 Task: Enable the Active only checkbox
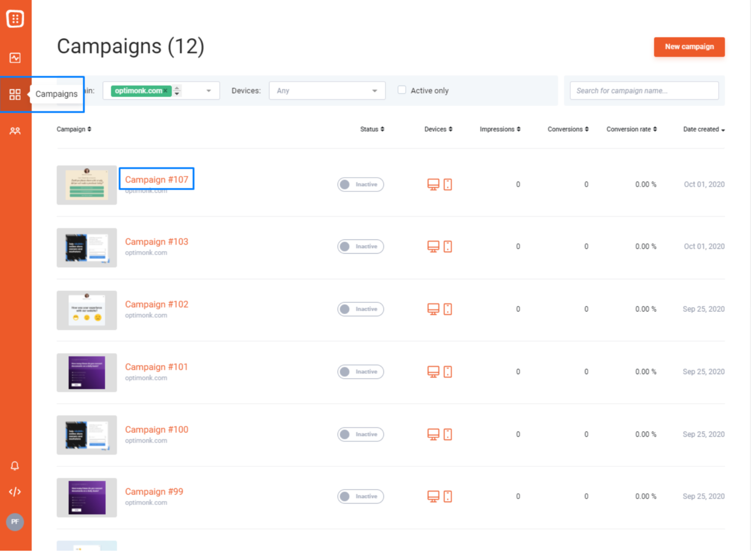(x=402, y=90)
